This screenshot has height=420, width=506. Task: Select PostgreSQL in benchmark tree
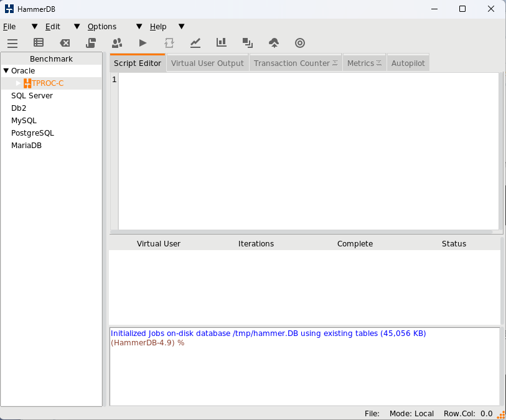click(x=32, y=133)
